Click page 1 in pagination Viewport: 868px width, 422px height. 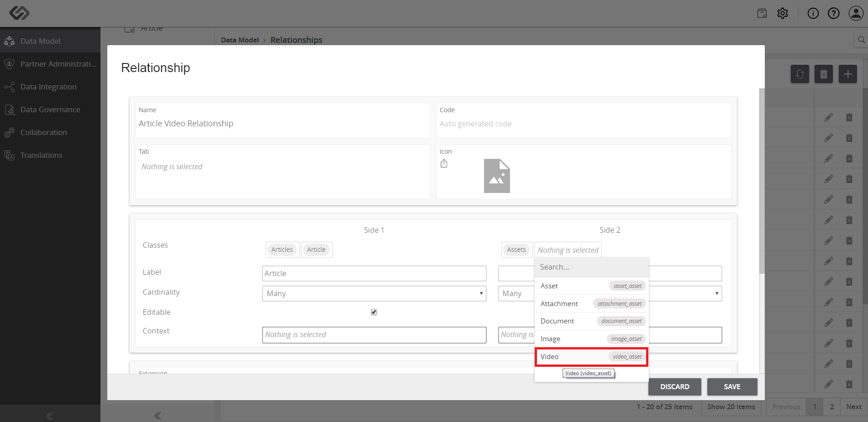coord(815,407)
